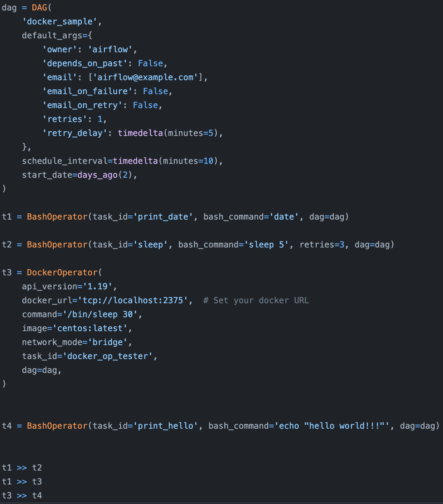This screenshot has height=504, width=443.
Task: Click the 'tcp://localhost:2375' docker URL string
Action: (x=133, y=300)
